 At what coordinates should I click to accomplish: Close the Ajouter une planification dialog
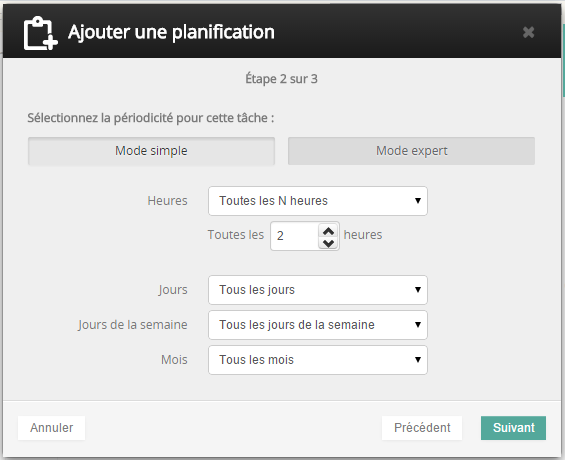pos(528,32)
